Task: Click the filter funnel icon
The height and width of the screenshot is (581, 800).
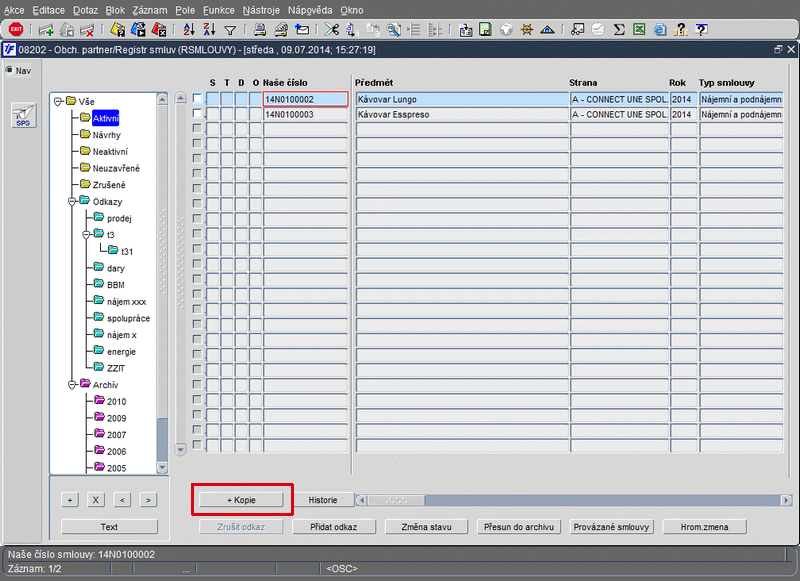Action: pyautogui.click(x=230, y=31)
